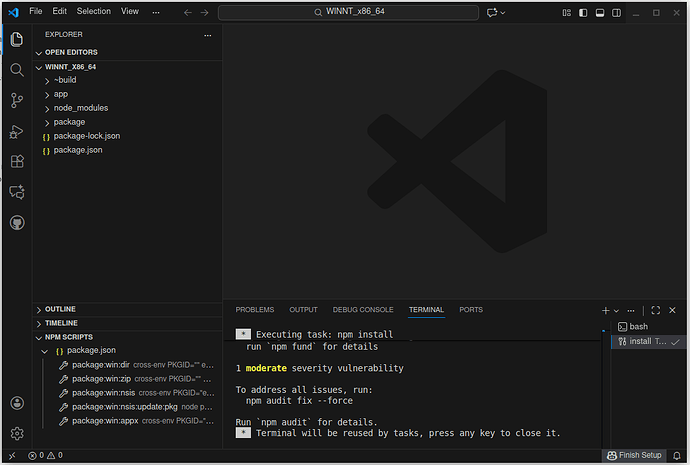Open the GitHub view in activity bar
Viewport: 690px width, 465px height.
(17, 222)
